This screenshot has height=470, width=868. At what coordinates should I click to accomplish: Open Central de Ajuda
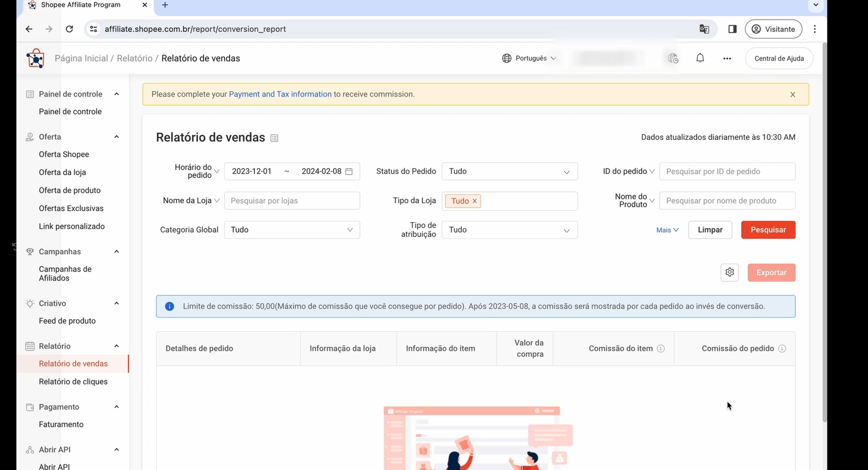[779, 59]
